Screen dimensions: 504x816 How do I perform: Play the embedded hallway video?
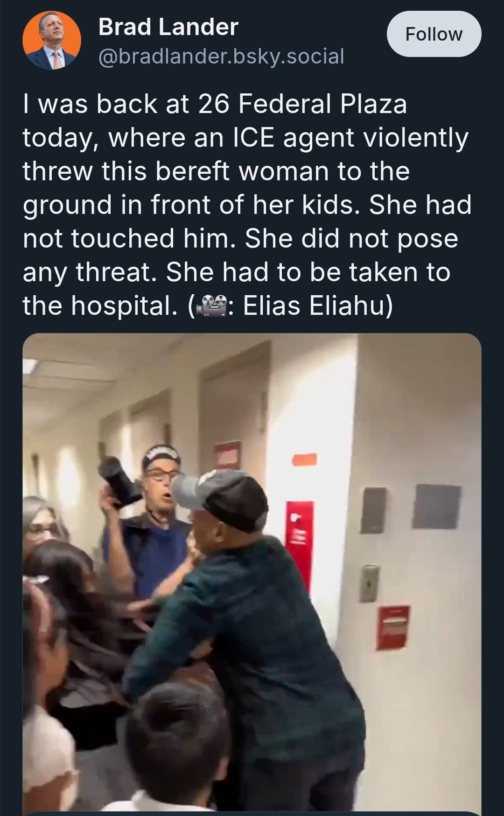252,574
